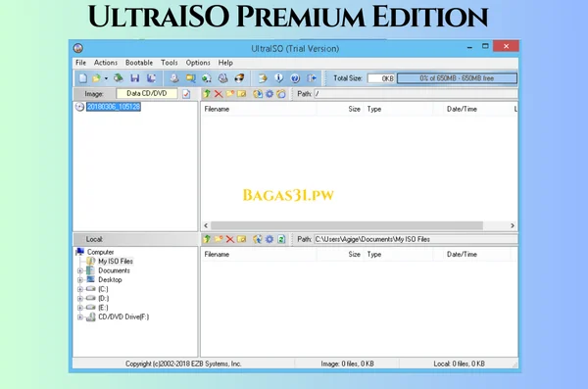Screen dimensions: 588x389
Task: Click the Mount to Virtual Drive icon
Action: pyautogui.click(x=223, y=78)
